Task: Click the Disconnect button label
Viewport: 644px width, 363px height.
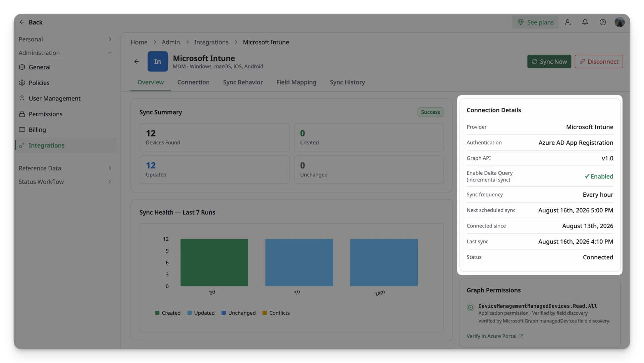Action: [x=603, y=62]
